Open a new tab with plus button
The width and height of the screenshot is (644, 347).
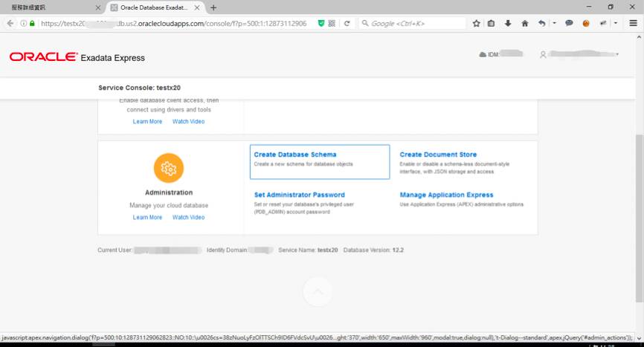(213, 7)
